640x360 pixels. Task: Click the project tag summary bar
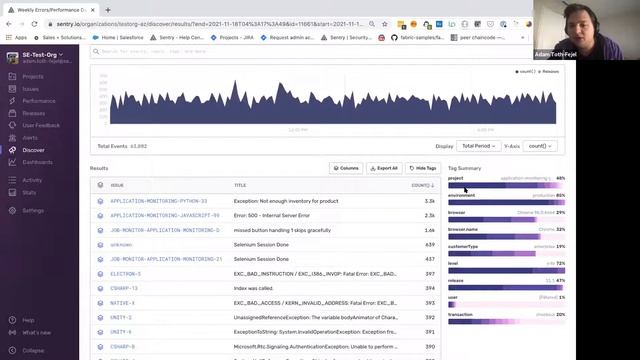(x=506, y=185)
